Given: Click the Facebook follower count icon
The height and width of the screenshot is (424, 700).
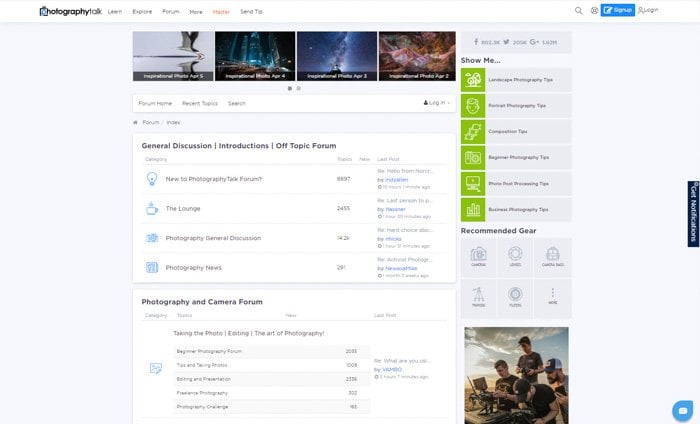Looking at the screenshot, I should pos(476,42).
